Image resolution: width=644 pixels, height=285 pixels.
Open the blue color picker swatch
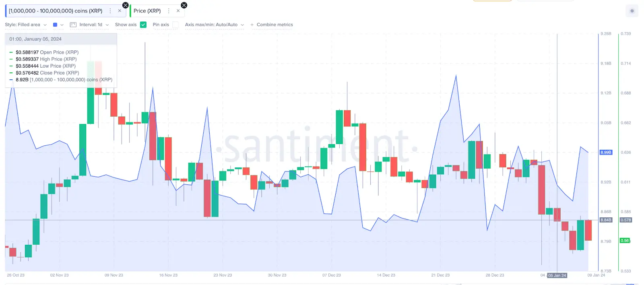55,25
